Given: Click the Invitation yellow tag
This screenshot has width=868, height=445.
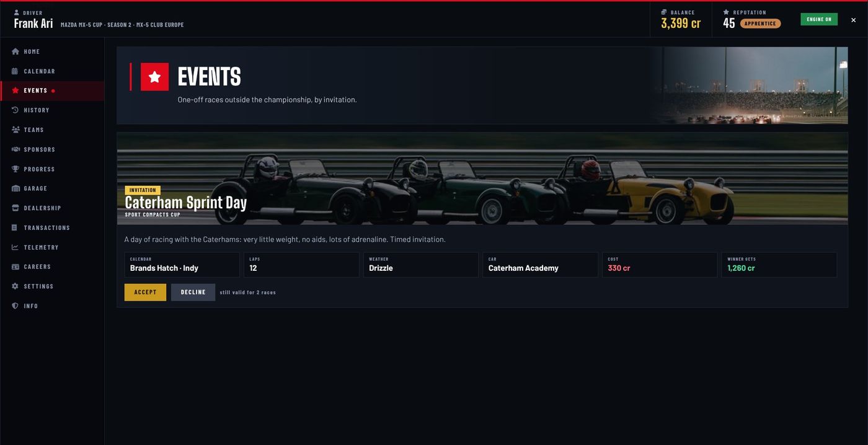Looking at the screenshot, I should click(x=143, y=190).
